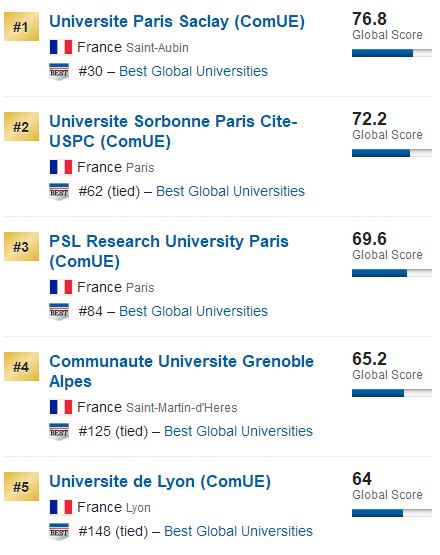Click the #3 gold rank badge

tap(21, 247)
